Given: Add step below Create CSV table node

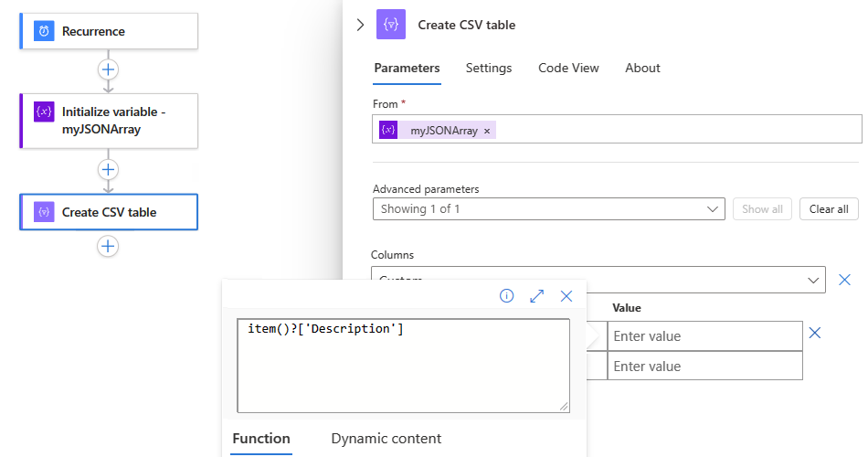Looking at the screenshot, I should tap(109, 246).
